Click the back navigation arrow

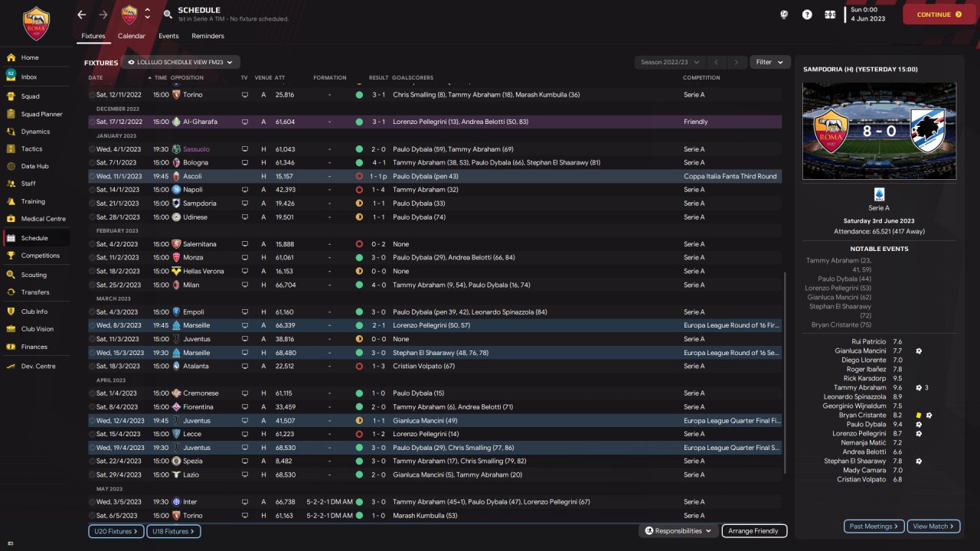click(82, 15)
